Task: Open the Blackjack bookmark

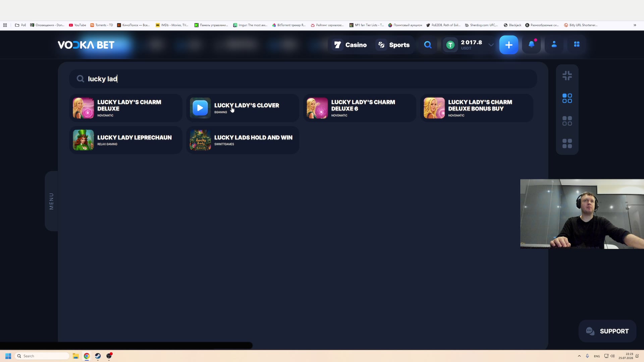Action: (x=513, y=25)
